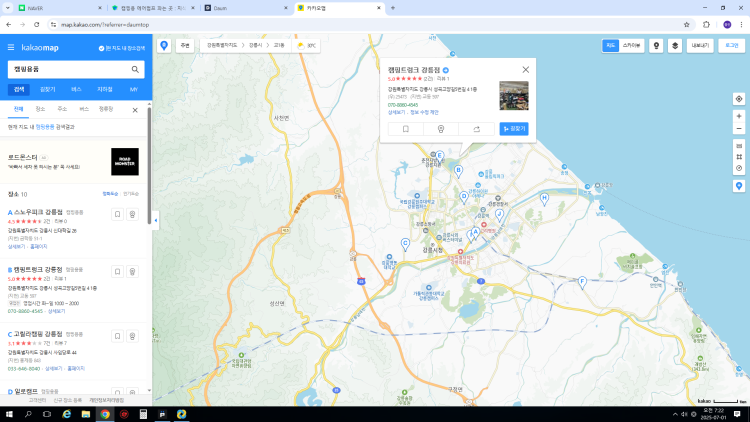This screenshot has width=750, height=422.
Task: Click the 내보내기 button
Action: click(x=700, y=45)
